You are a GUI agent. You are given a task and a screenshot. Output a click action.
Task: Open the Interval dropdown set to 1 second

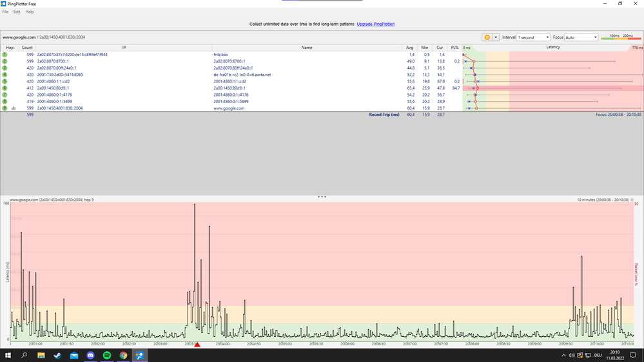coord(534,37)
